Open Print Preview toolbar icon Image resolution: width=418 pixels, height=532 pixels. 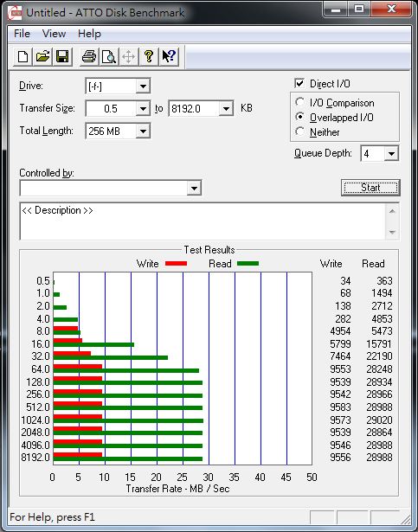(109, 56)
